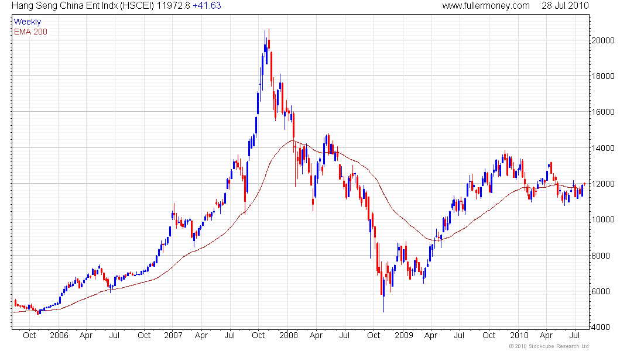Image resolution: width=644 pixels, height=351 pixels.
Task: Click the 'Apr' label following 2006
Action: click(86, 335)
